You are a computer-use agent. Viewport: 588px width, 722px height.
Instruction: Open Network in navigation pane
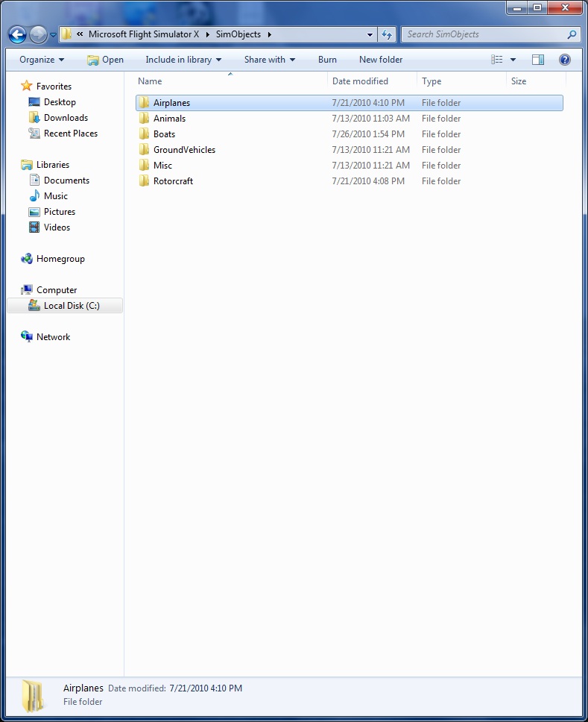click(53, 336)
